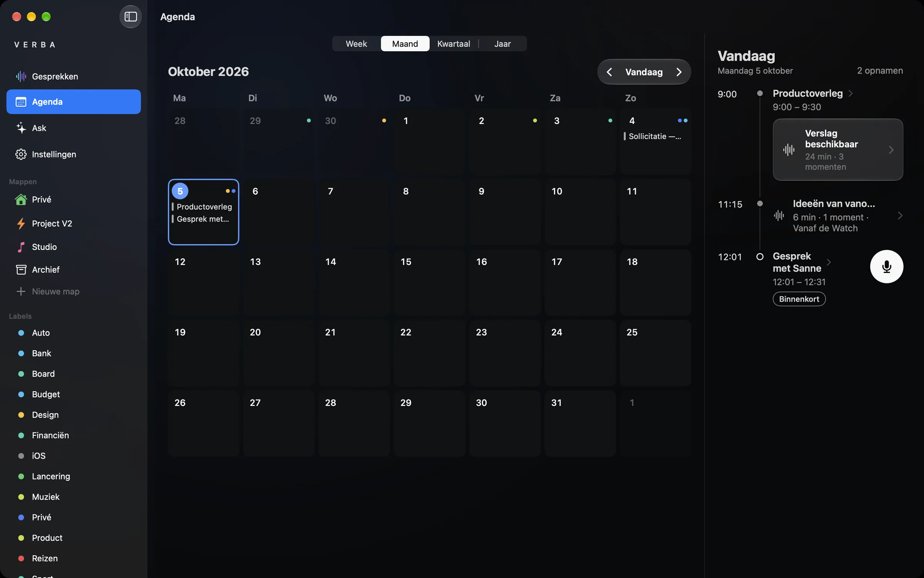Open Gesprekken waveform icon in sidebar
The image size is (924, 578).
click(x=21, y=76)
